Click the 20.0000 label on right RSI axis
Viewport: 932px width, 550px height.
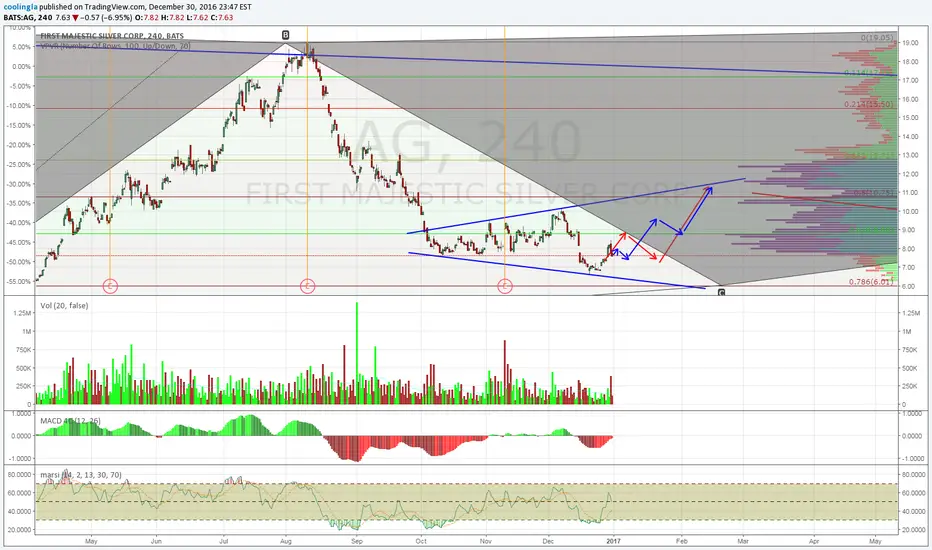pos(914,530)
